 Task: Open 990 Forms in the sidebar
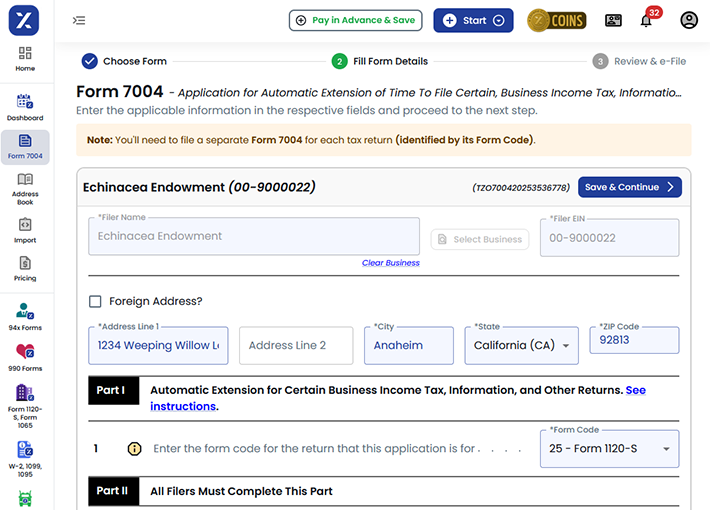[25, 358]
